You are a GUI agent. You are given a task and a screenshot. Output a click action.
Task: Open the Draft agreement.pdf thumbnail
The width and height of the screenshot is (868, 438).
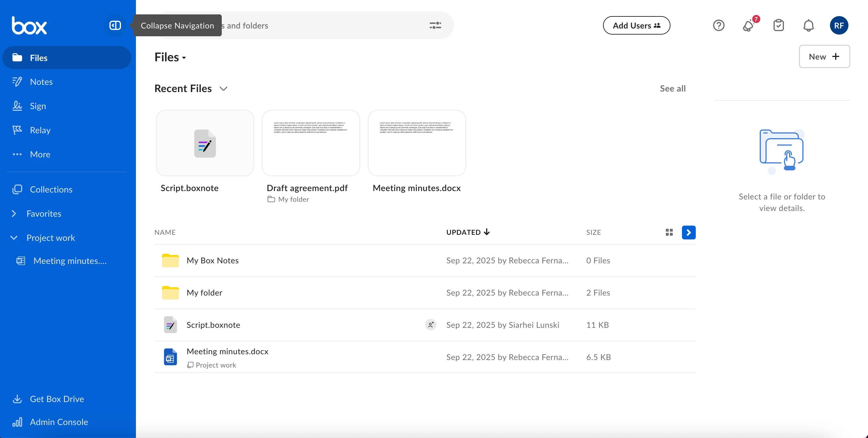click(x=311, y=143)
